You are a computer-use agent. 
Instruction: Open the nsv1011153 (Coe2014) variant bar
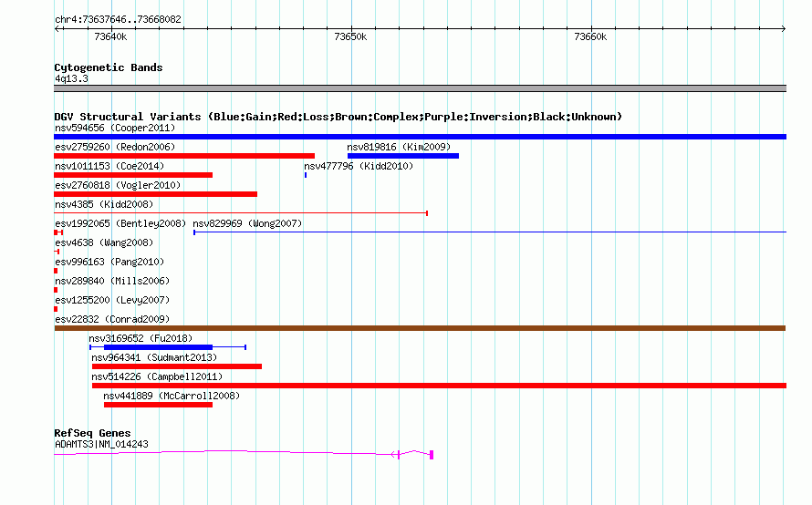133,175
